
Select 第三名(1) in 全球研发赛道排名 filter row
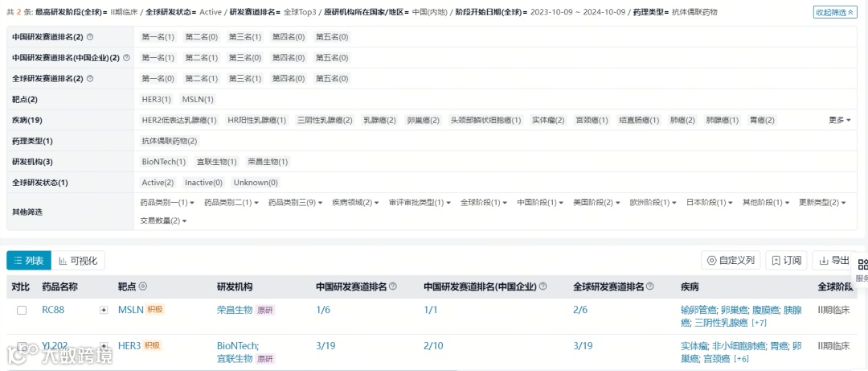coord(245,79)
